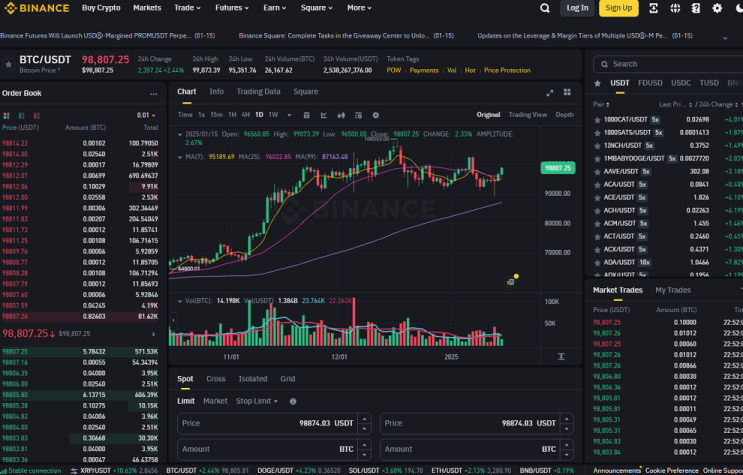Switch to the Cross margin tab
743x475 pixels.
(x=216, y=379)
